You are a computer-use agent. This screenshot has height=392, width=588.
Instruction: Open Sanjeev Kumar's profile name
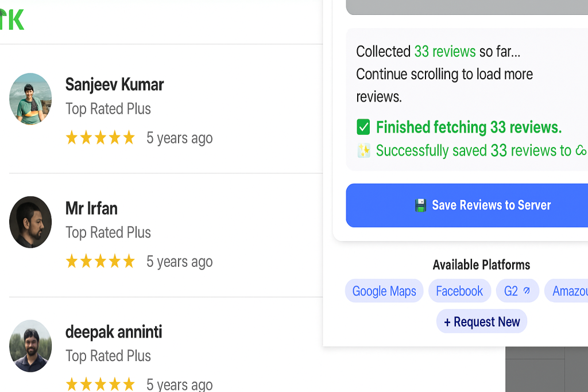click(x=114, y=84)
